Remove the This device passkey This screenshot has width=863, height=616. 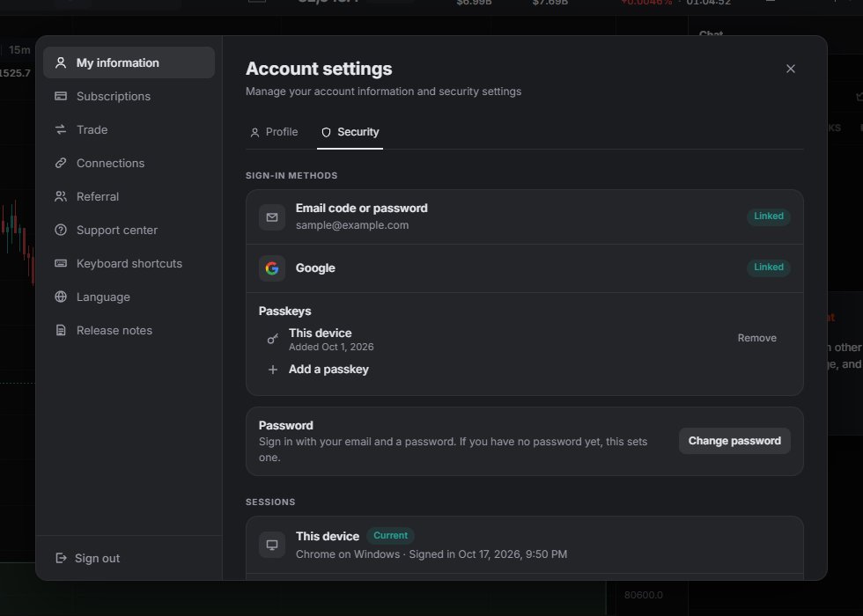point(756,338)
